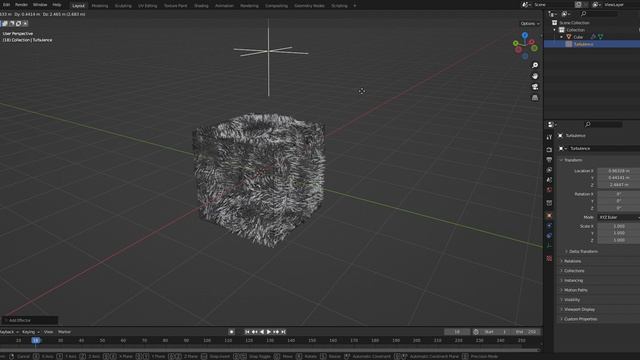Click the blue Z axis on navigation gizmo
Screen dimensions: 640x360
(x=525, y=36)
